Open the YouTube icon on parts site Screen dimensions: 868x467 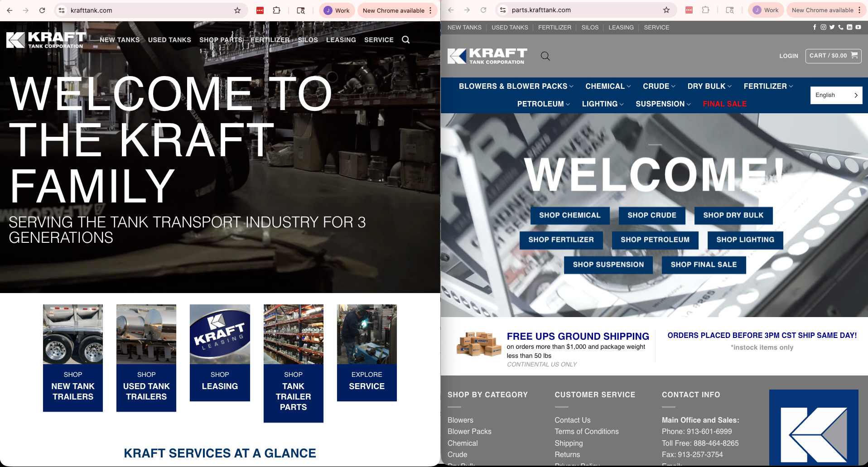pyautogui.click(x=858, y=27)
